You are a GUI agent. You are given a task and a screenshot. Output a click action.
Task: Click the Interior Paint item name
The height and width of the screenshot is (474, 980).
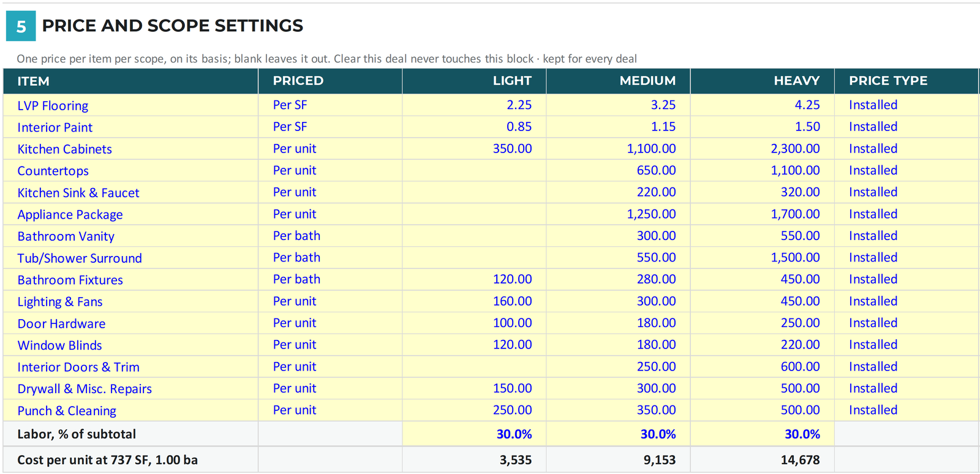pyautogui.click(x=55, y=127)
